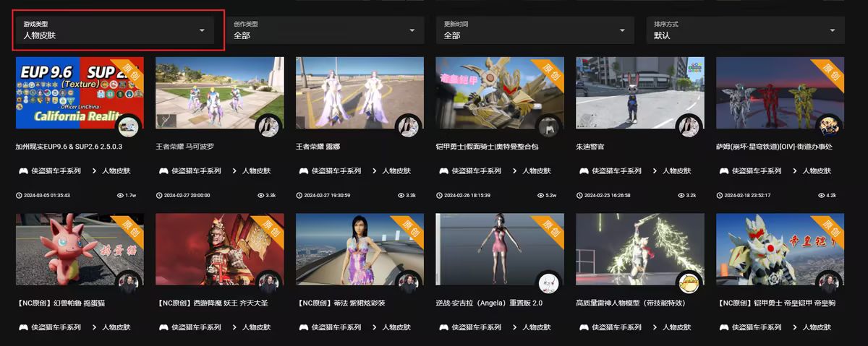Open the 更新时间 dropdown
Screen dimensions: 868x346
(535, 30)
